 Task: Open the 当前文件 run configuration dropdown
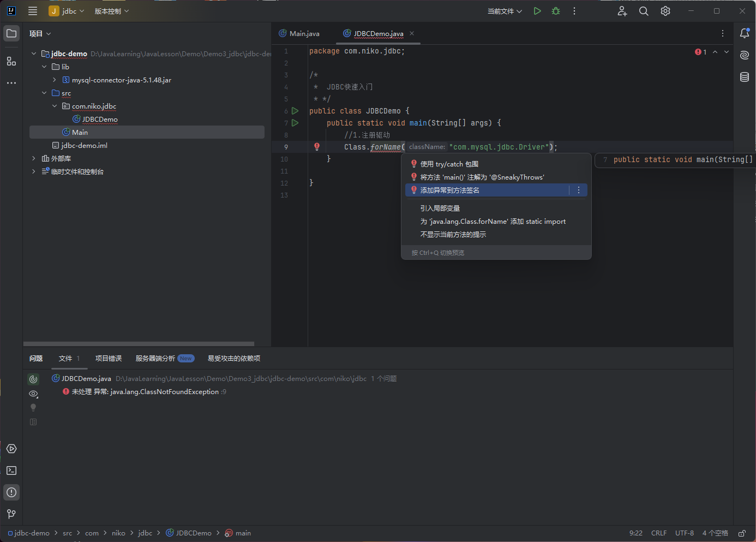[x=505, y=11]
